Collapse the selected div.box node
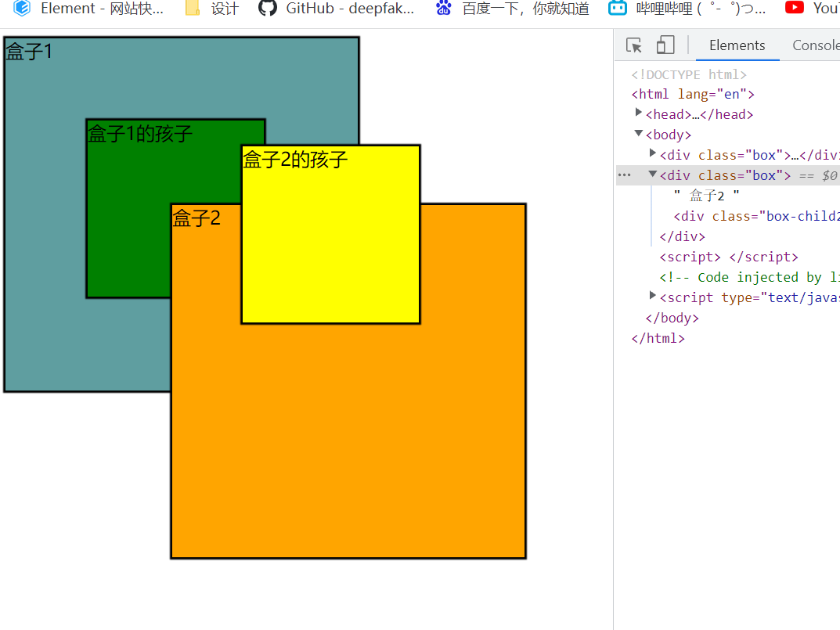Screen dimensions: 840x630 (652, 174)
